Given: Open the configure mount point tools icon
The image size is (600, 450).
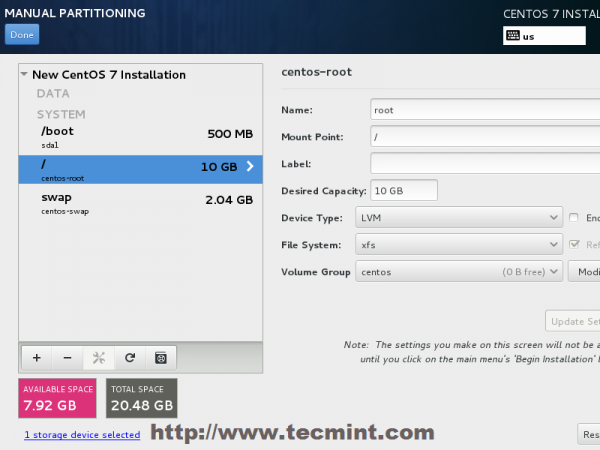Looking at the screenshot, I should point(98,357).
